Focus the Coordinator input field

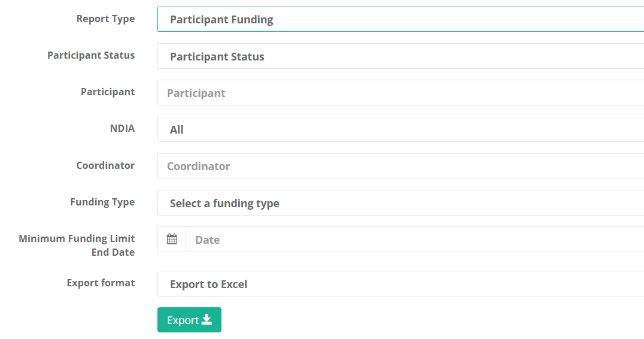(400, 166)
